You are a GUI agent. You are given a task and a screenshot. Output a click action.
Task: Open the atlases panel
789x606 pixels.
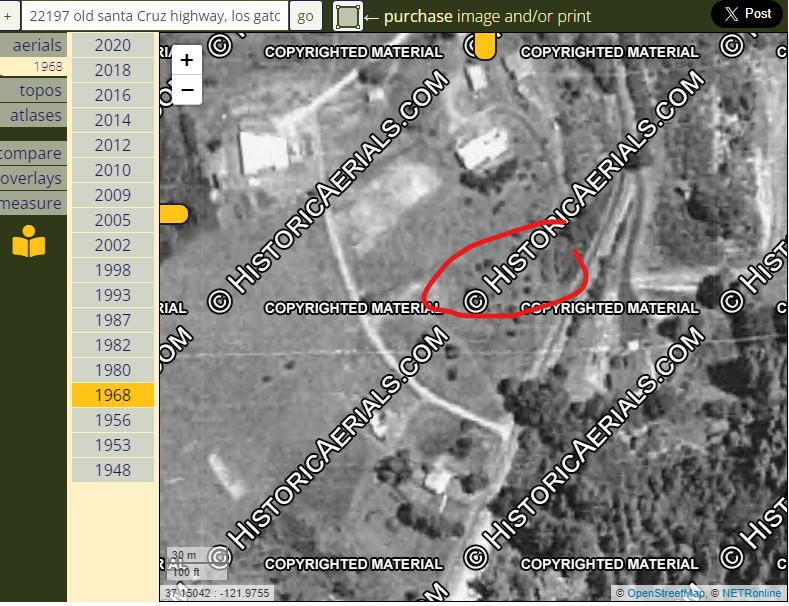coord(36,115)
